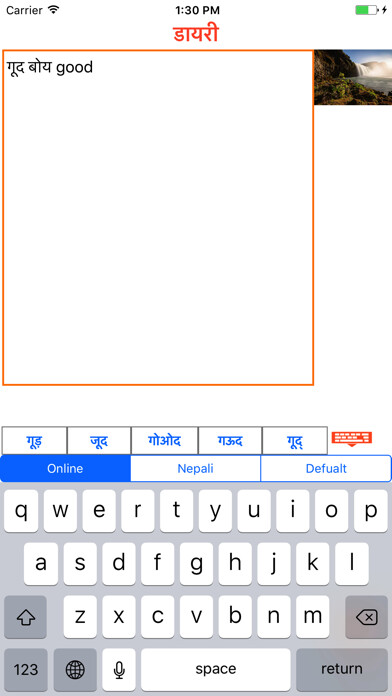Choose suggestion गूड़
This screenshot has height=696, width=392.
(x=35, y=441)
